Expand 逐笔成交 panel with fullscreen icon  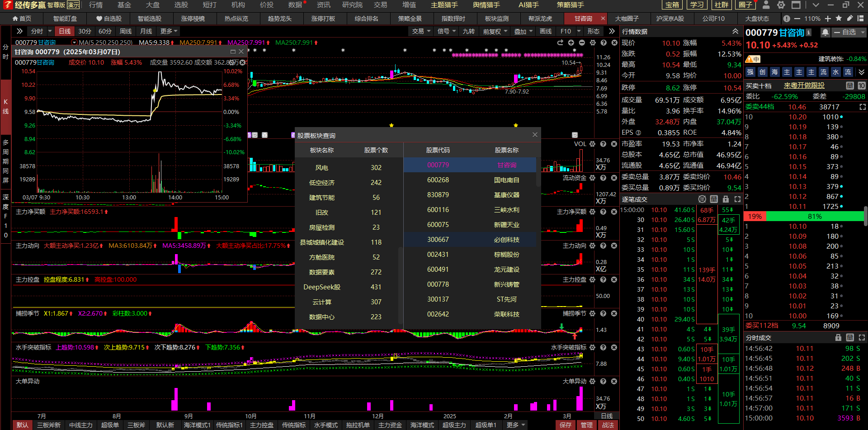point(737,199)
